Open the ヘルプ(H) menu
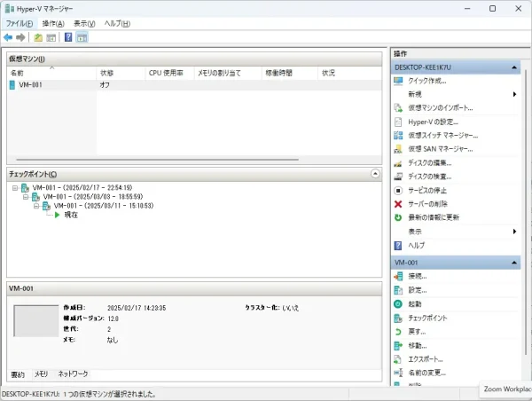The height and width of the screenshot is (401, 532). pyautogui.click(x=117, y=23)
